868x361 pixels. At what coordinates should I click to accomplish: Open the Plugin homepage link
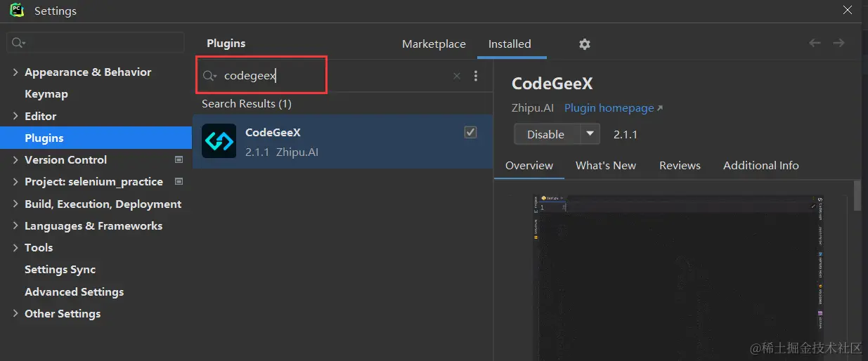point(614,108)
